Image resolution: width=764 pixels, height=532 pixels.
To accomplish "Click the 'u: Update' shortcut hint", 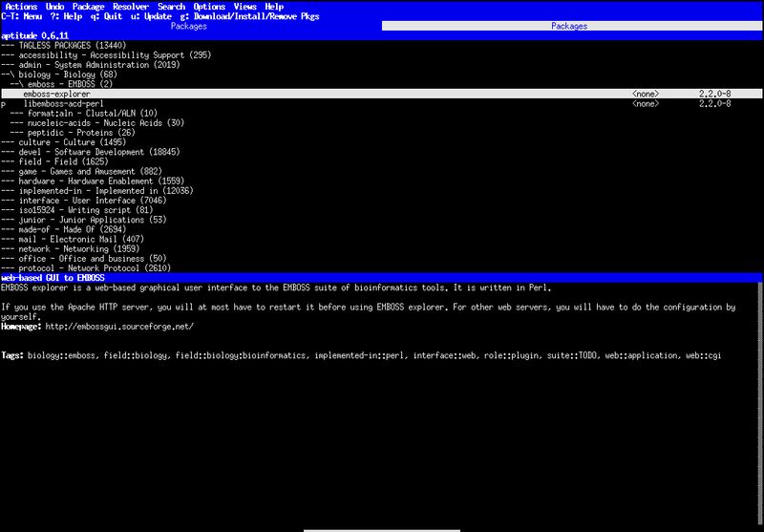I will [151, 16].
